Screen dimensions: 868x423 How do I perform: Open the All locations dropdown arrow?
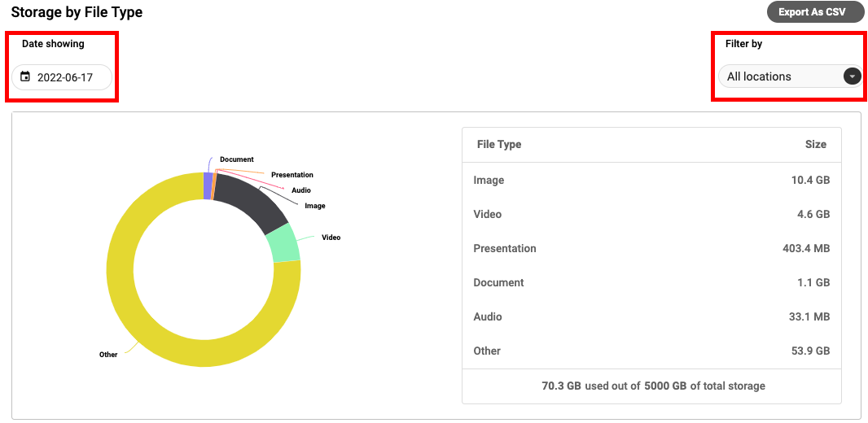[x=853, y=76]
